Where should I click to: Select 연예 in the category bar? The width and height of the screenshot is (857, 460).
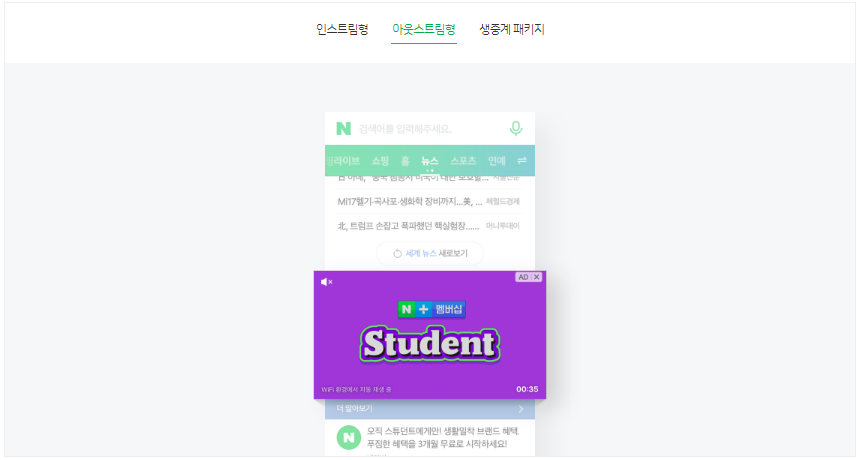(x=496, y=161)
